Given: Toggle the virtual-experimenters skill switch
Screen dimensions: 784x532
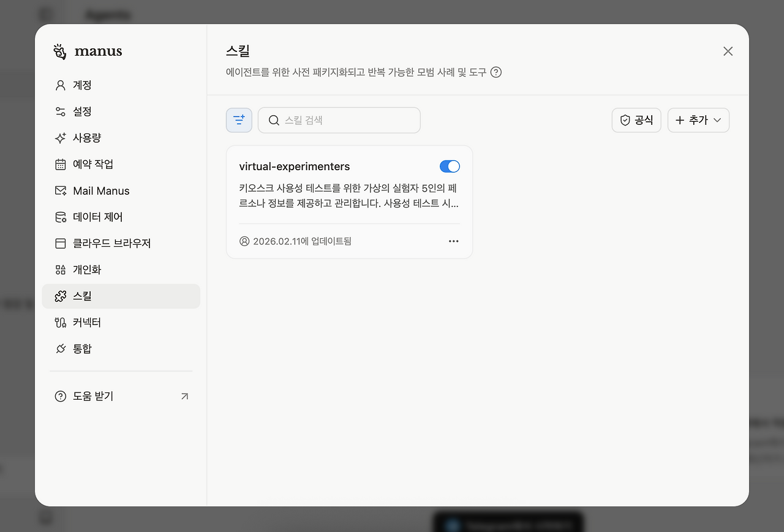Looking at the screenshot, I should (x=450, y=167).
